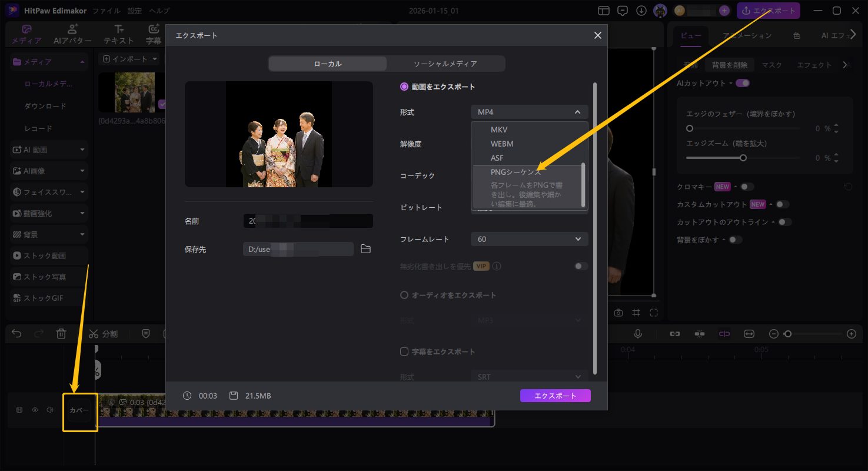Click the エッジズーム slider handle
This screenshot has width=868, height=471.
743,158
